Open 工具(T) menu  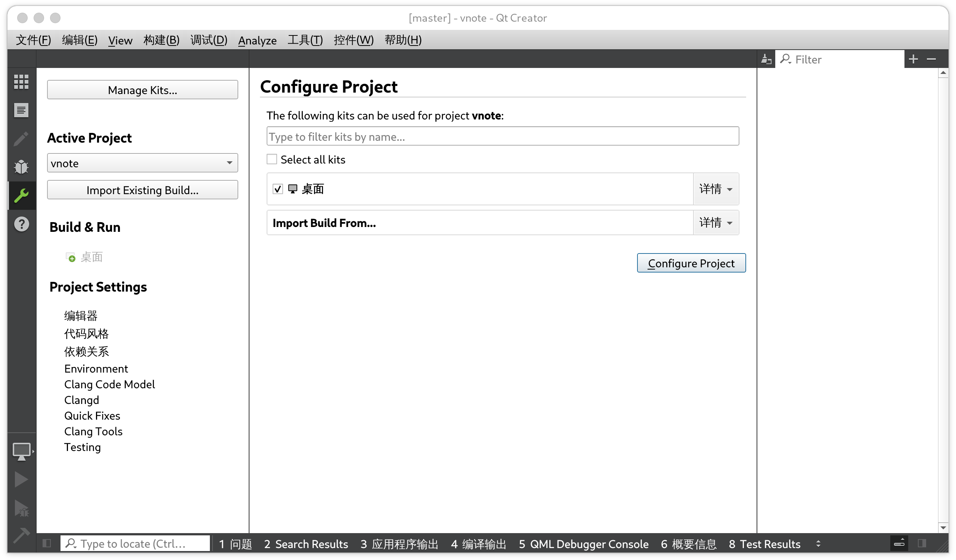(x=305, y=40)
